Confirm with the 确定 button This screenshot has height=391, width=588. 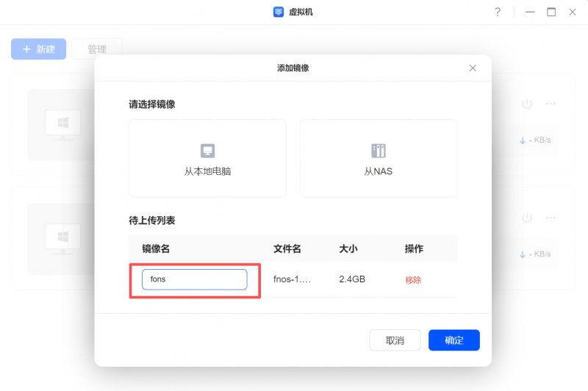pyautogui.click(x=454, y=340)
